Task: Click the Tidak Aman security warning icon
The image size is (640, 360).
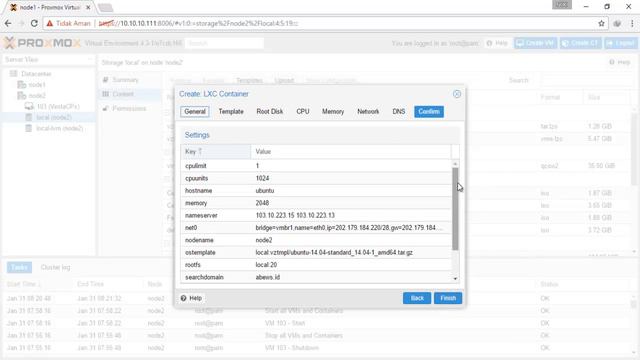Action: 50,24
